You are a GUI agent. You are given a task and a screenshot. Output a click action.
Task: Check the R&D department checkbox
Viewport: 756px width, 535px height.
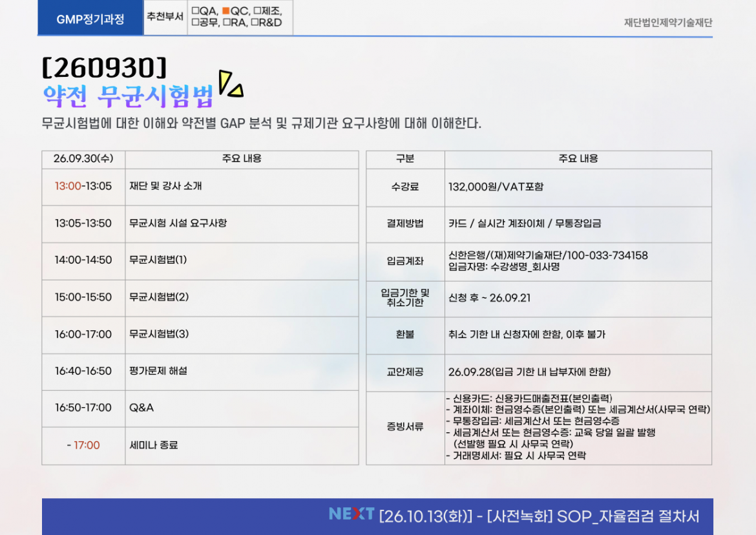pos(255,23)
